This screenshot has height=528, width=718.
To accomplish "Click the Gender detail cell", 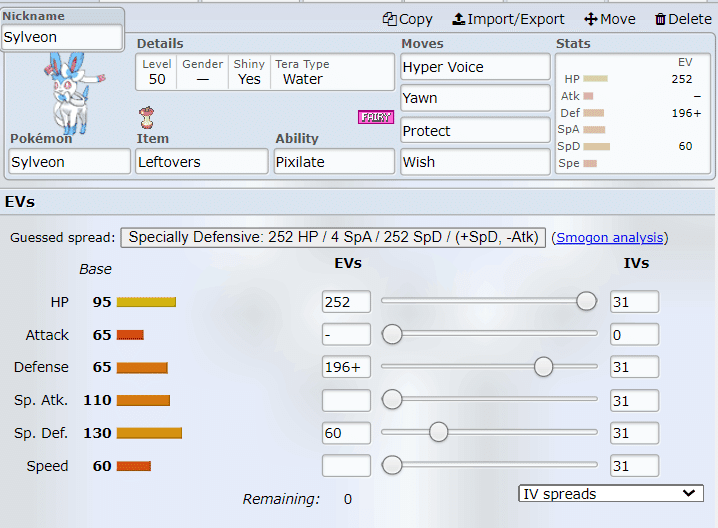I will pos(202,72).
